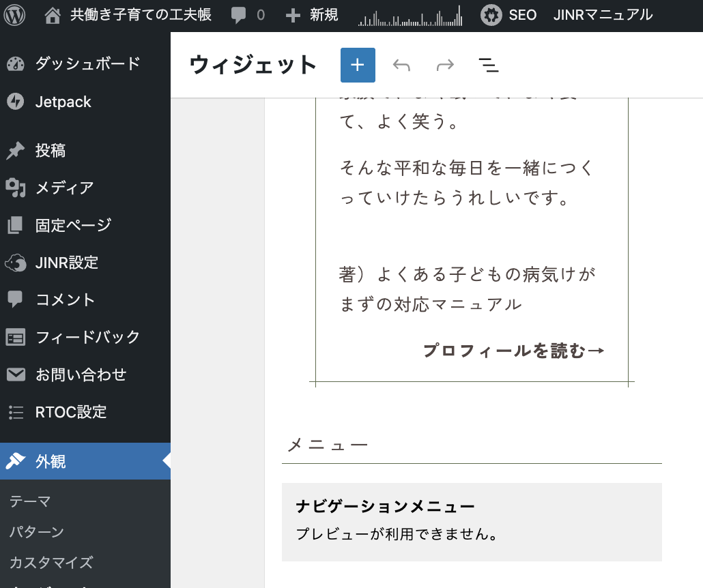Click the pages icon for 固定ページ
Image resolution: width=703 pixels, height=588 pixels.
pyautogui.click(x=15, y=225)
